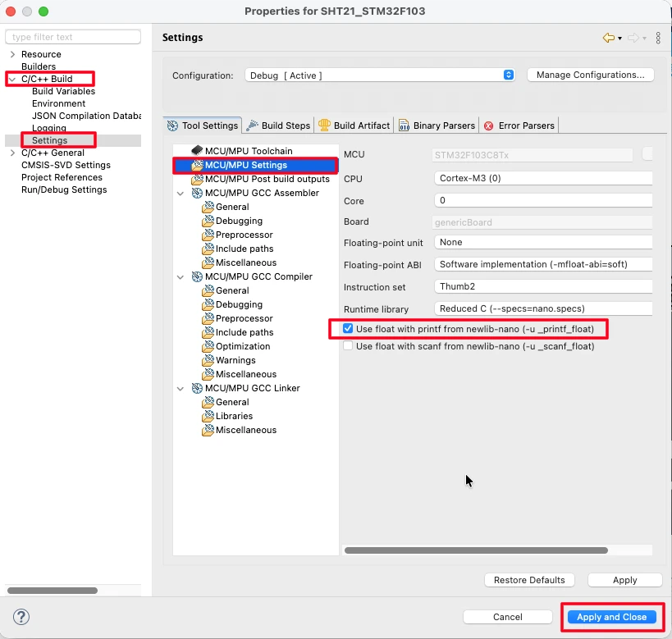The width and height of the screenshot is (672, 639).
Task: Select the MCU/MPU Toolchain chip icon
Action: click(x=197, y=151)
